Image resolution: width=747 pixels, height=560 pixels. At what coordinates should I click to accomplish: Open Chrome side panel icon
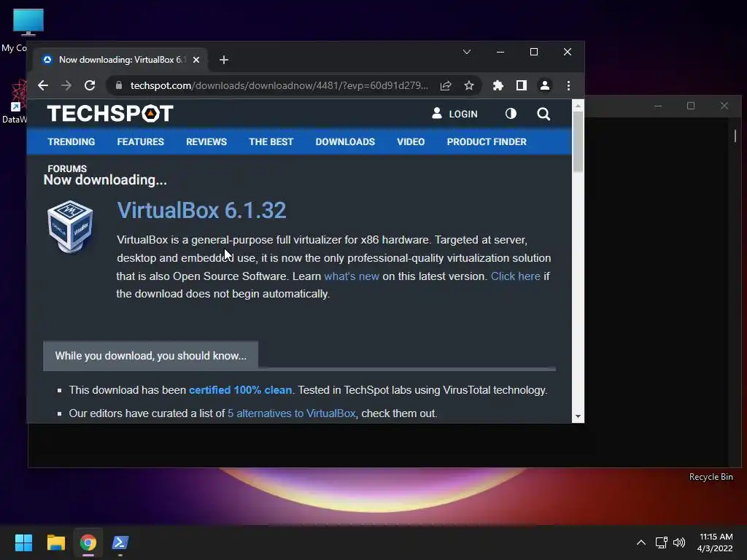pyautogui.click(x=521, y=86)
